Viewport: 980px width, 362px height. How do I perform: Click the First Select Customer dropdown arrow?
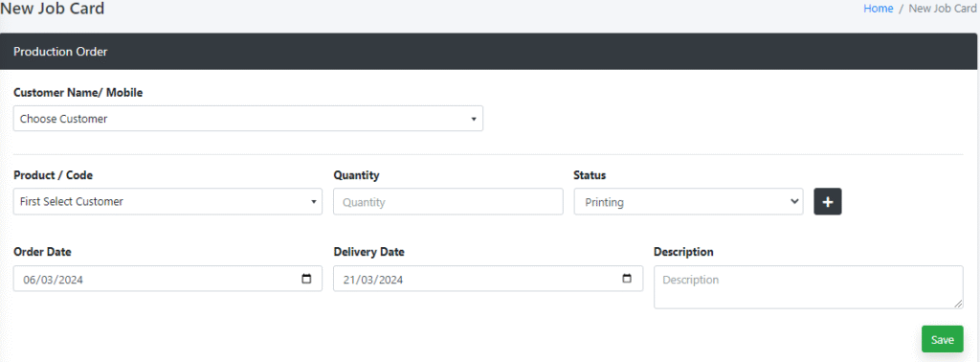click(313, 202)
